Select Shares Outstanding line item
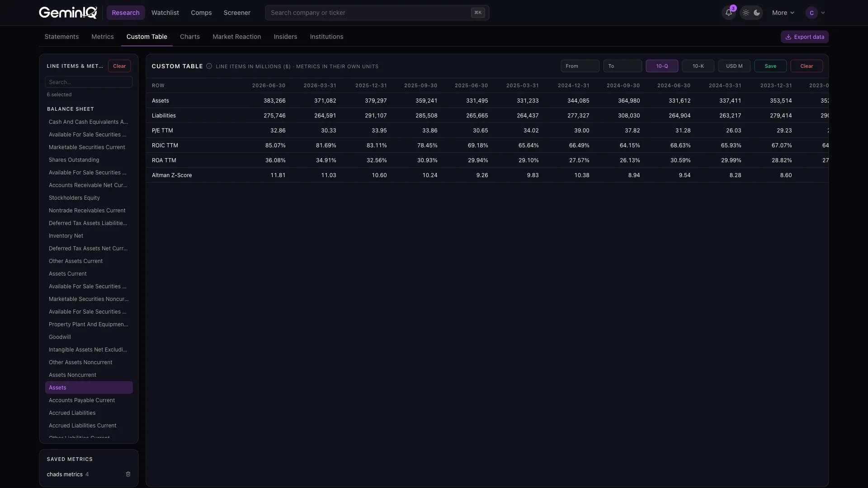The height and width of the screenshot is (488, 868). click(89, 160)
